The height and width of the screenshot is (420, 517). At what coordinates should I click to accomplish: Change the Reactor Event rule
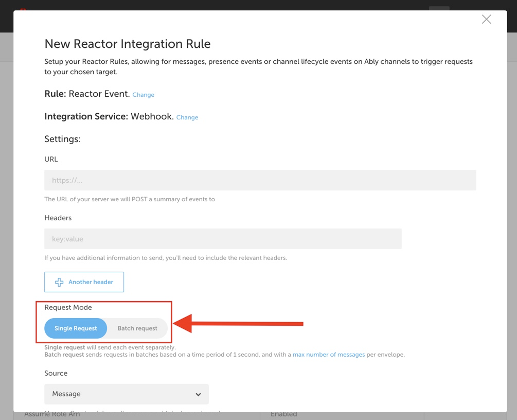tap(143, 95)
